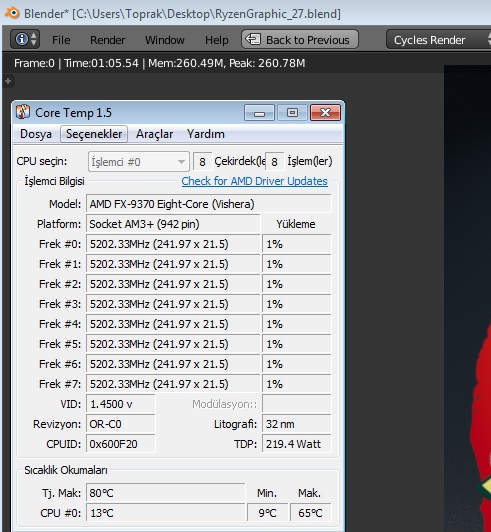The width and height of the screenshot is (491, 532).
Task: Open the Dosya menu in Core Temp
Action: coord(36,134)
